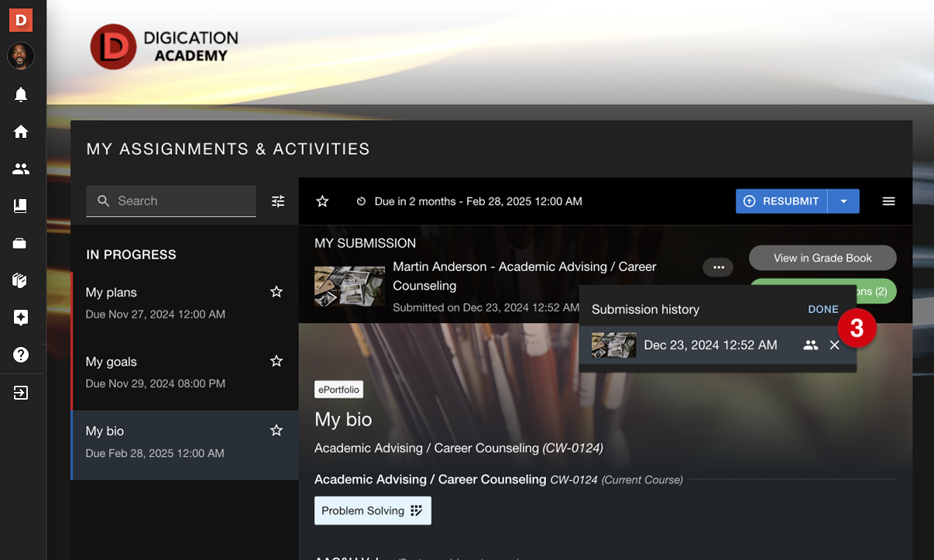Click the My bio assignment heading
The width and height of the screenshot is (934, 560).
[x=343, y=420]
